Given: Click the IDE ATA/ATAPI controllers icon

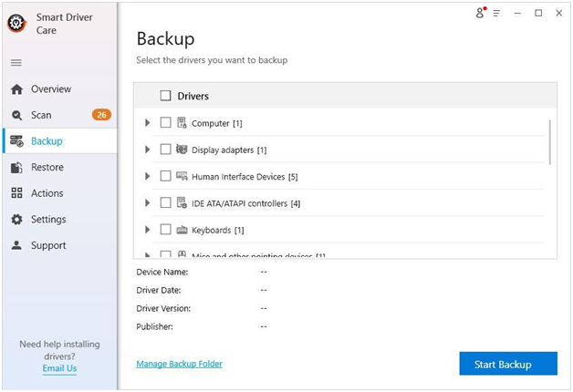Looking at the screenshot, I should pos(182,202).
